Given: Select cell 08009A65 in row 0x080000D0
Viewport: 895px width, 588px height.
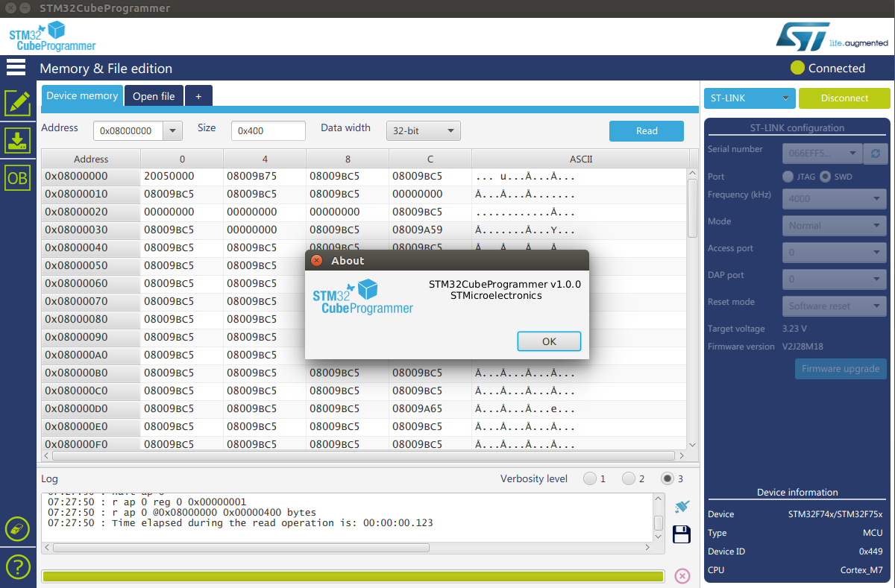Looking at the screenshot, I should click(x=430, y=408).
